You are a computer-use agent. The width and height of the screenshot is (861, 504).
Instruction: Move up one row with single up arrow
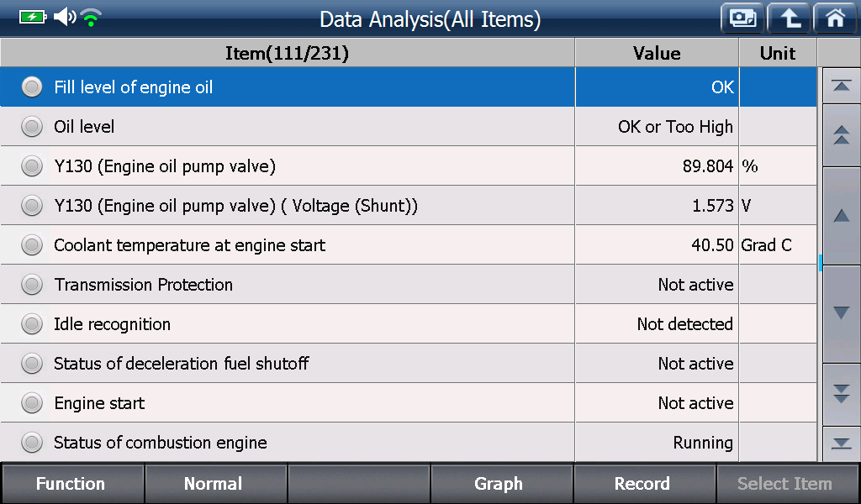(841, 216)
